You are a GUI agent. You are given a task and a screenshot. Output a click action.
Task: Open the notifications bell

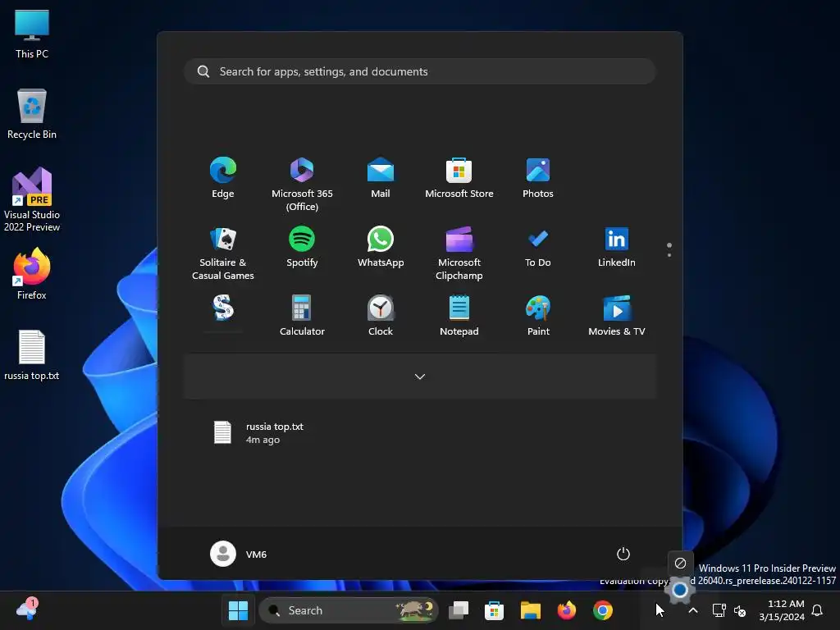point(818,610)
